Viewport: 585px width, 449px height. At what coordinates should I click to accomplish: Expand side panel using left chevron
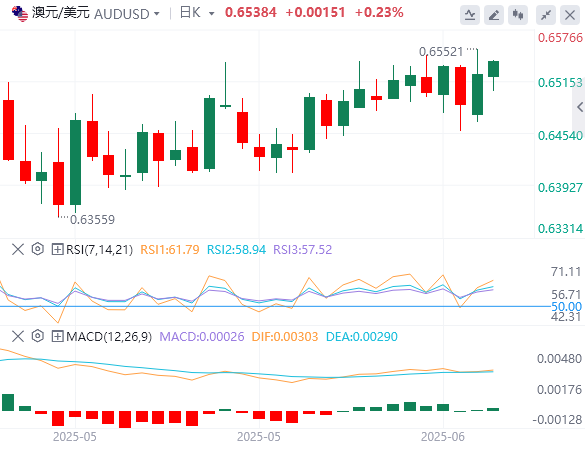click(579, 107)
